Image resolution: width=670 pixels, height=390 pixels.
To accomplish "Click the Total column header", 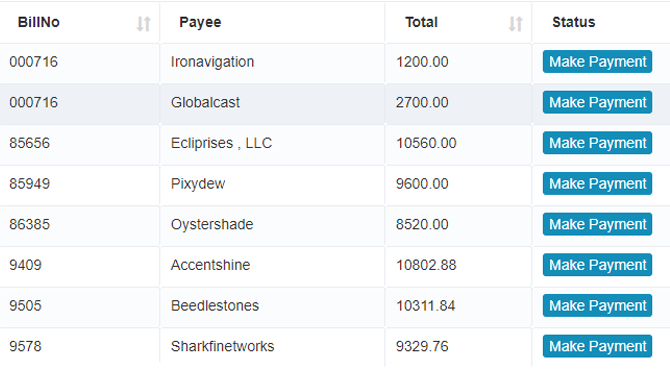I will tap(458, 22).
